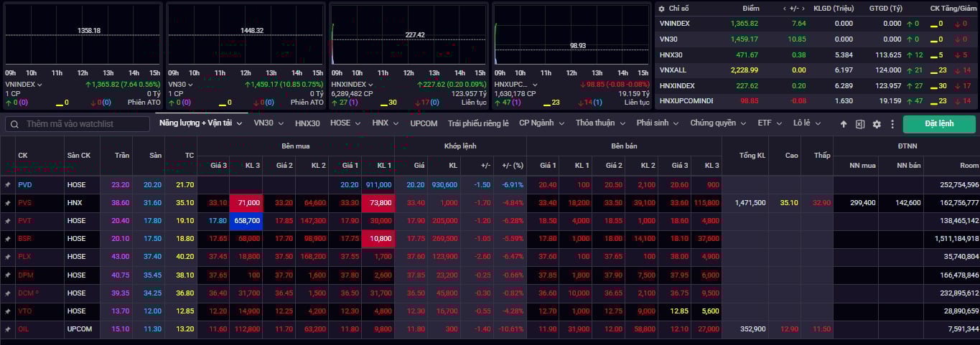Expand the VNINDEX chart selector dropdown
Image resolution: width=980 pixels, height=345 pixels.
click(x=39, y=85)
